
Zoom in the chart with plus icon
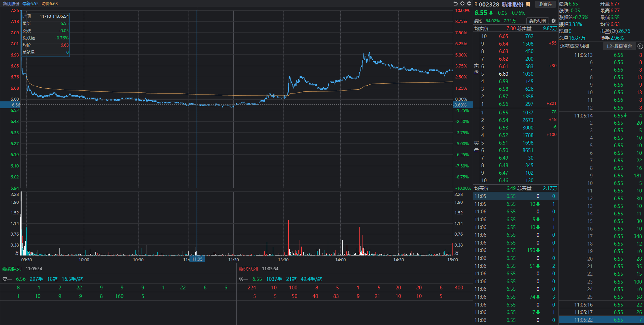click(462, 3)
